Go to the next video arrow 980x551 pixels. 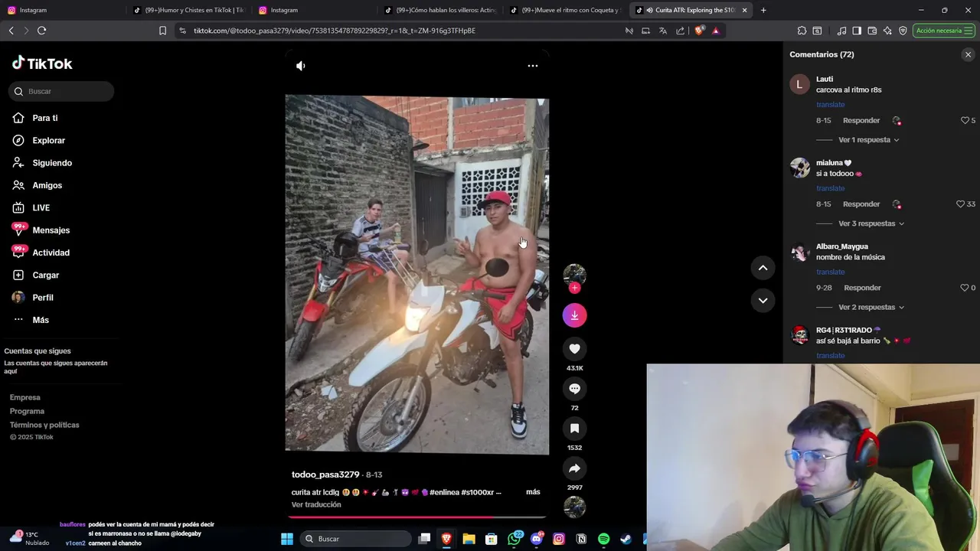pos(763,300)
